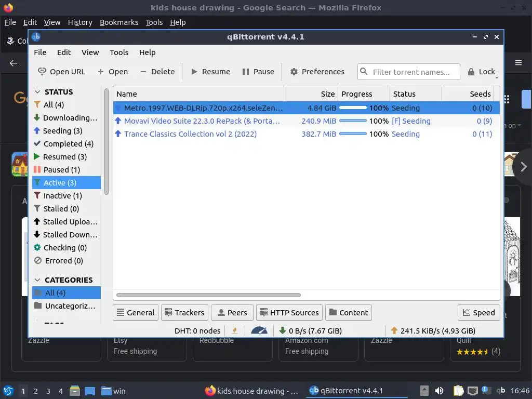Screen dimensions: 532x399
Task: Select Trance Classics Collection torrent
Action: [307, 134]
